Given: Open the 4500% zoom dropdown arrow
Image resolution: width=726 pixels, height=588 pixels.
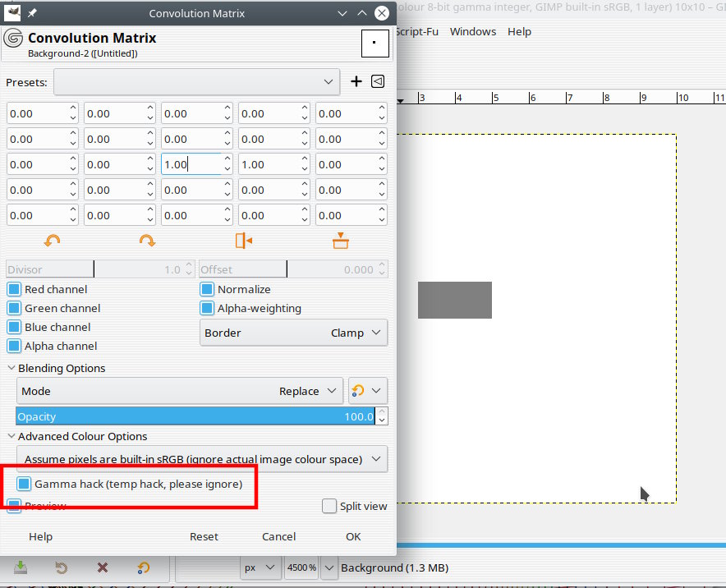Looking at the screenshot, I should (x=329, y=567).
